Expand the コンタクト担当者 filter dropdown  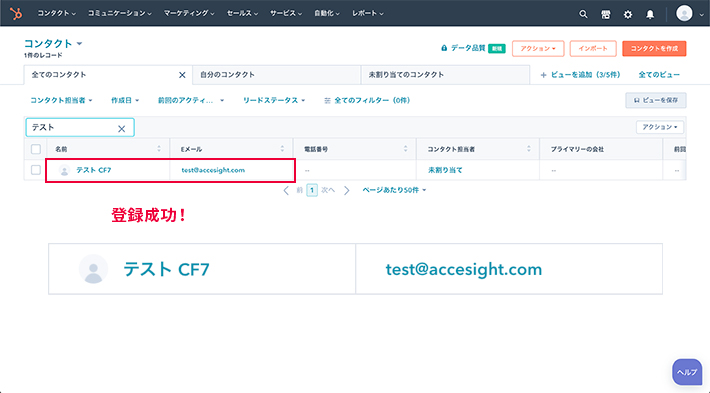(x=61, y=101)
